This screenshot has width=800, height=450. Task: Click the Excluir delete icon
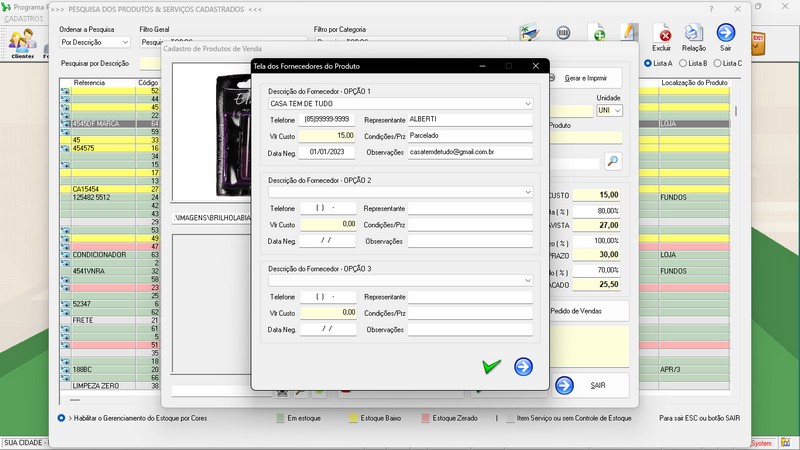coord(661,35)
